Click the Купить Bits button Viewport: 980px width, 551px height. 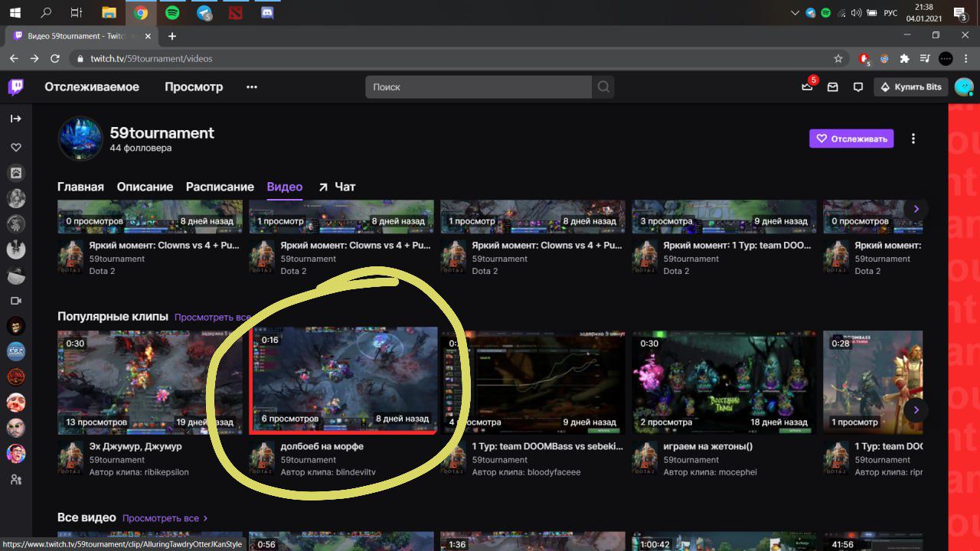pyautogui.click(x=911, y=87)
